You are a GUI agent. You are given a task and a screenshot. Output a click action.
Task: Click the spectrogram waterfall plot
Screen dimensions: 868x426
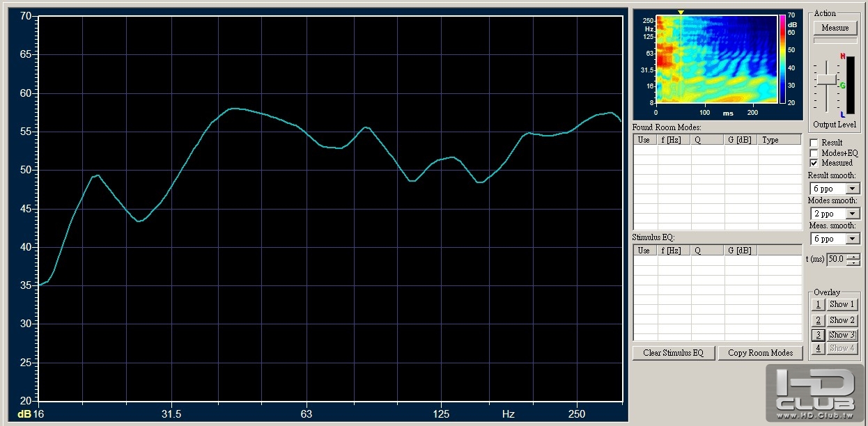[716, 59]
